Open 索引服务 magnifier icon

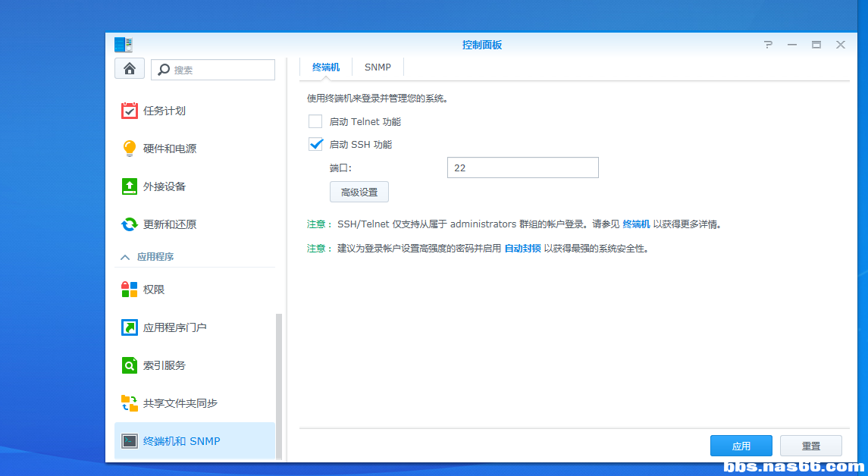(130, 365)
